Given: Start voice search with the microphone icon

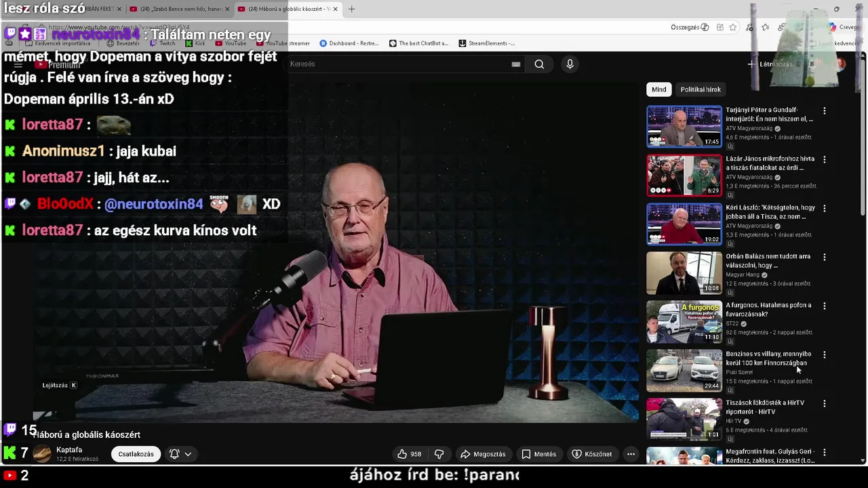Looking at the screenshot, I should coord(570,64).
